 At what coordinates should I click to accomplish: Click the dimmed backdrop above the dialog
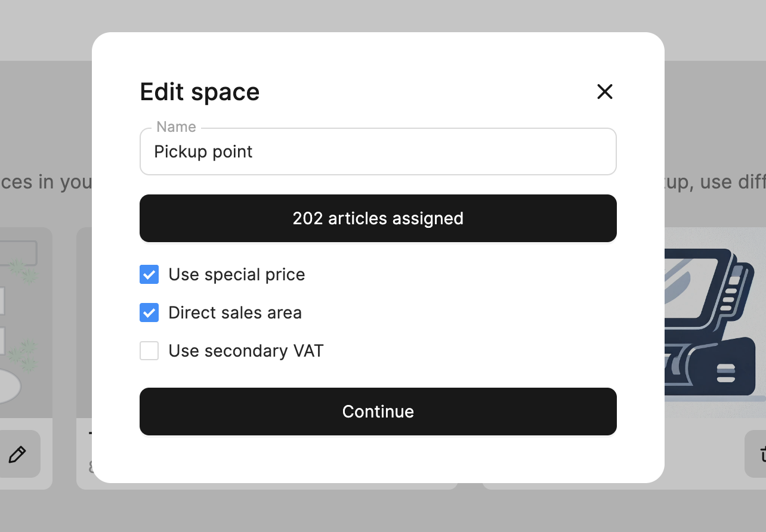(x=382, y=16)
